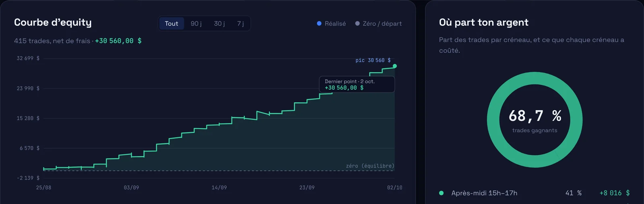Click the 32 699 $ axis label
The height and width of the screenshot is (204, 644).
pyautogui.click(x=28, y=58)
